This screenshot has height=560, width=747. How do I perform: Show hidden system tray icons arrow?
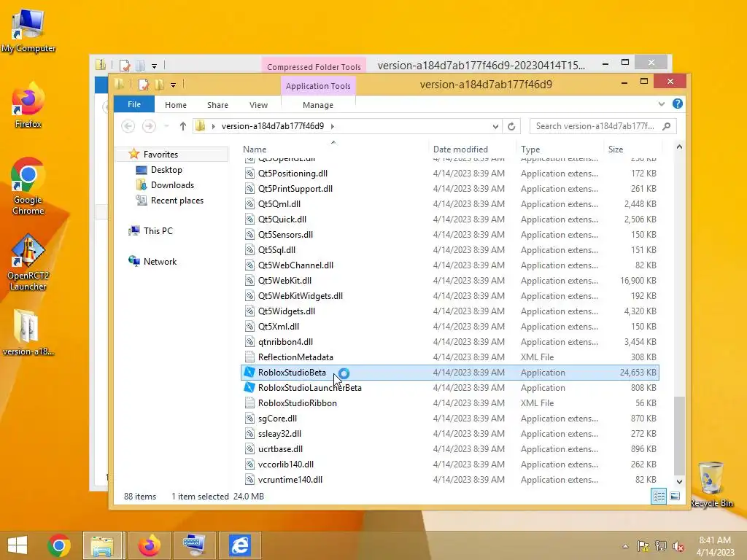(x=625, y=546)
